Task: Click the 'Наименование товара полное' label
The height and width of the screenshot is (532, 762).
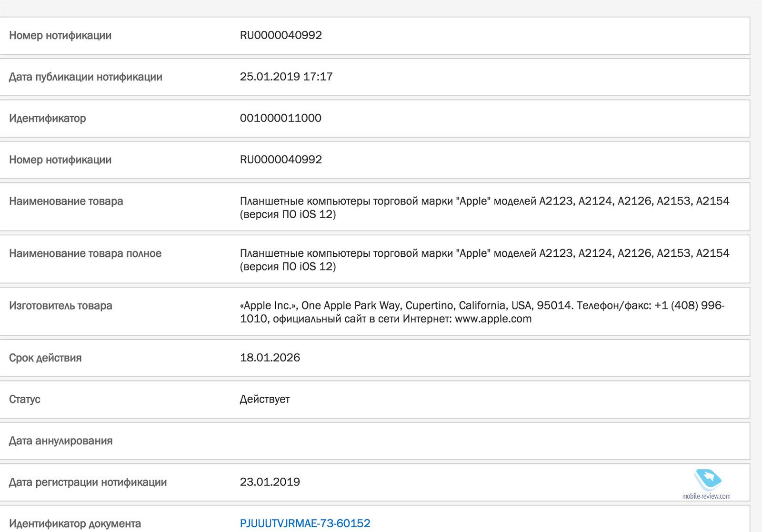Action: point(85,254)
